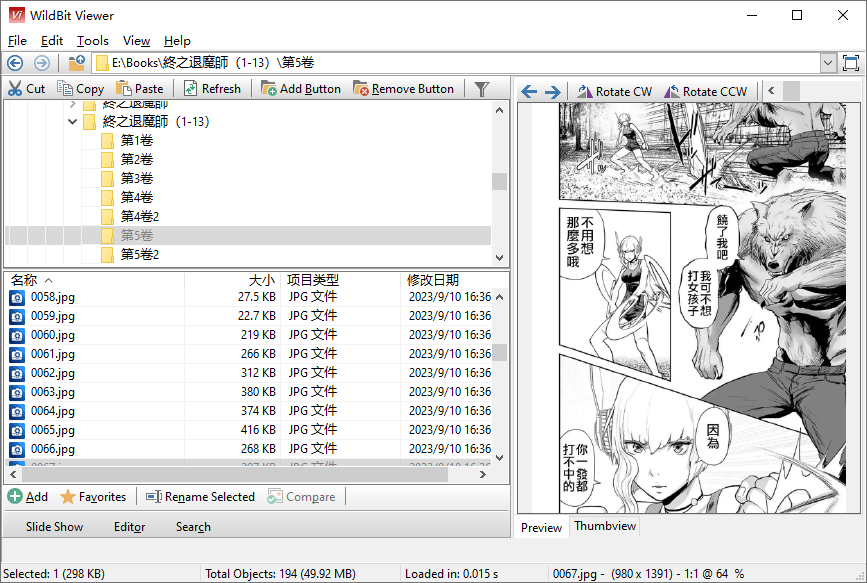The width and height of the screenshot is (867, 583).
Task: Click folder tree scroll-up arrow
Action: coord(499,110)
